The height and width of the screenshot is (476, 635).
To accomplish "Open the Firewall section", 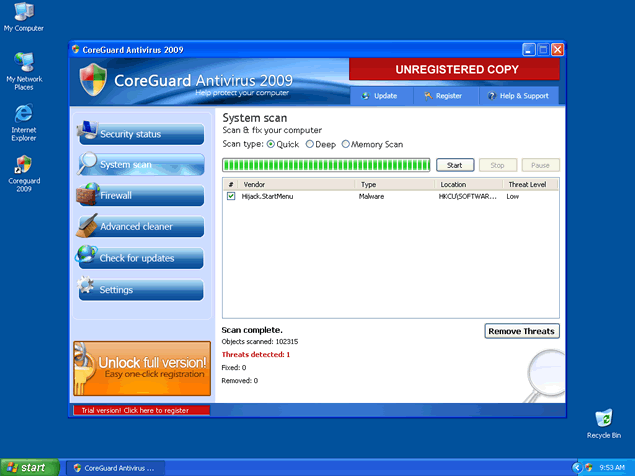I will click(x=140, y=196).
